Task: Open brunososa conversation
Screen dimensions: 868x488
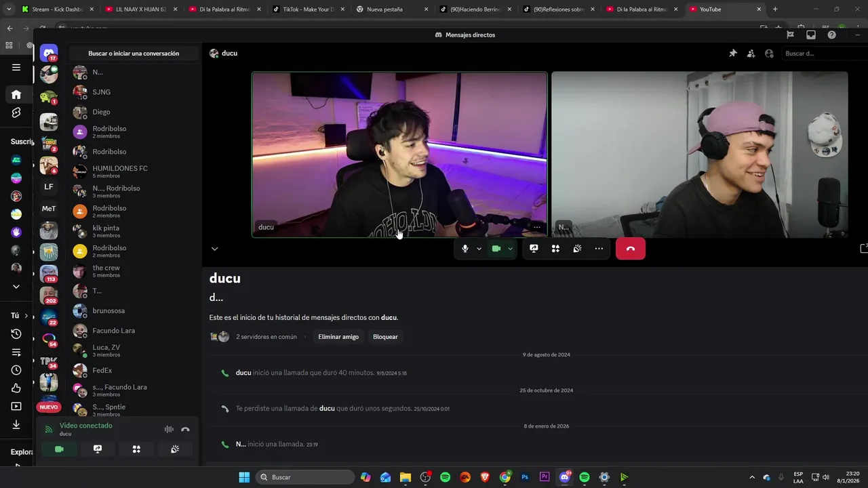Action: 134,311
